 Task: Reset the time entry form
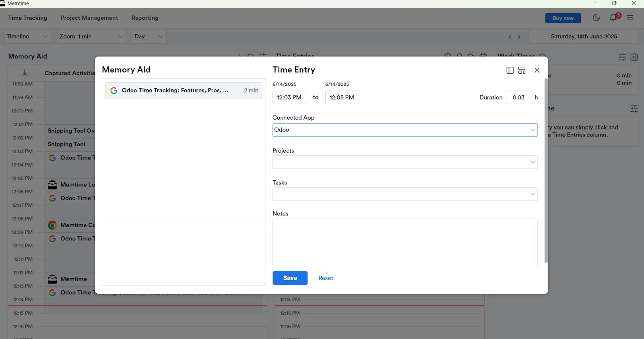tap(326, 278)
